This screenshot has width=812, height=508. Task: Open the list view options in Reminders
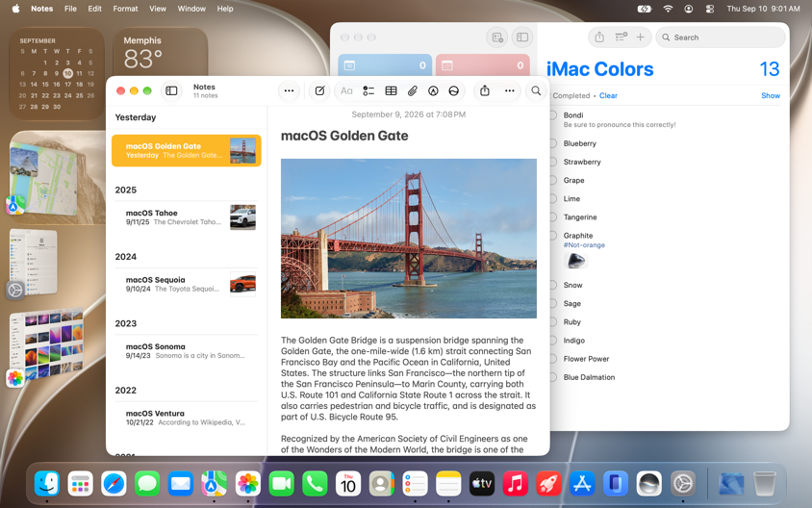621,38
